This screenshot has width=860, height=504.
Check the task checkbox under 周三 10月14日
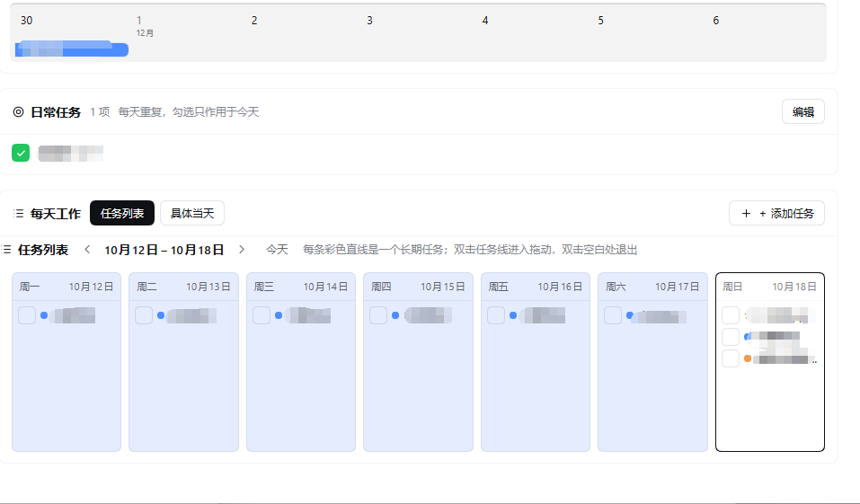click(262, 315)
